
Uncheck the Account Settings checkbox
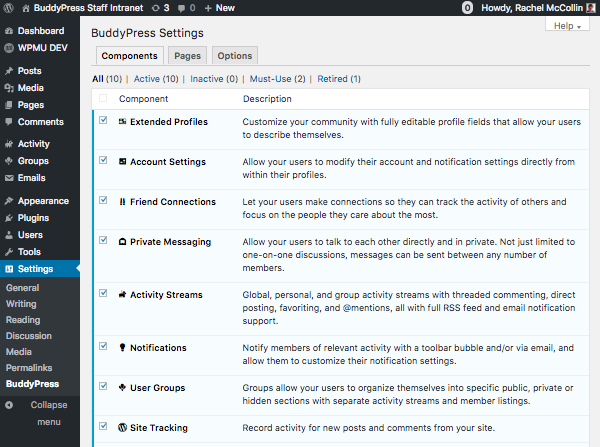[x=103, y=160]
